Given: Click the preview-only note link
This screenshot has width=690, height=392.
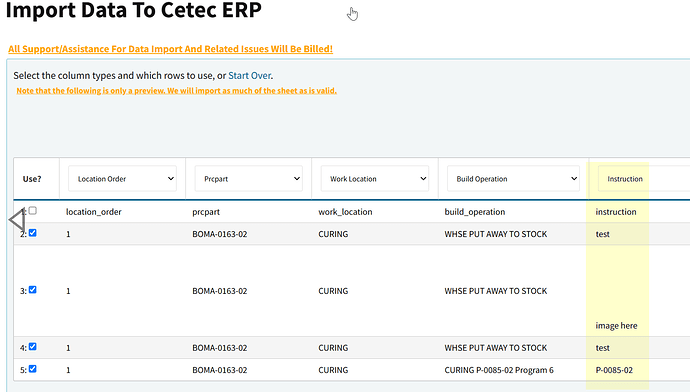Looking at the screenshot, I should tap(176, 91).
